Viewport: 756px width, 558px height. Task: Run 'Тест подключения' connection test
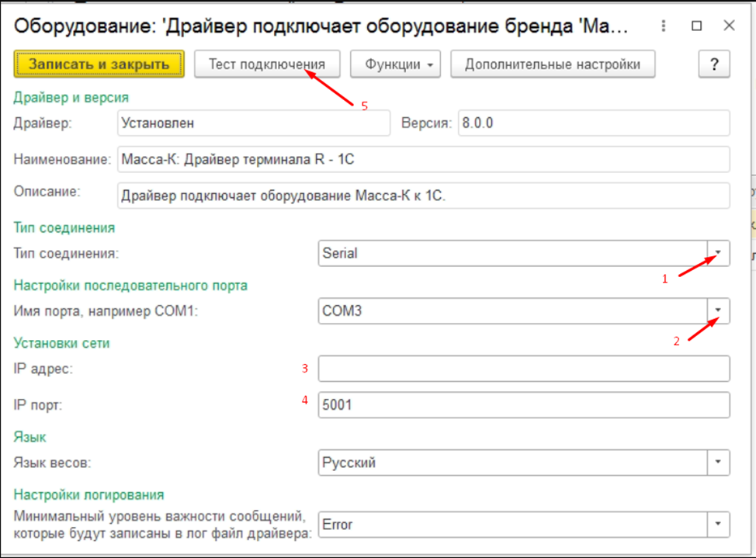coord(266,64)
